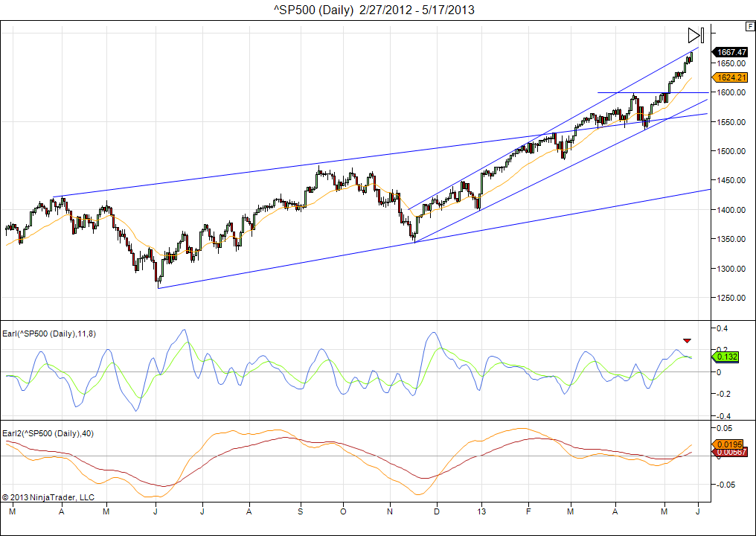Click the orange 0.0195 Earl2 value marker
The image size is (756, 536).
click(728, 444)
